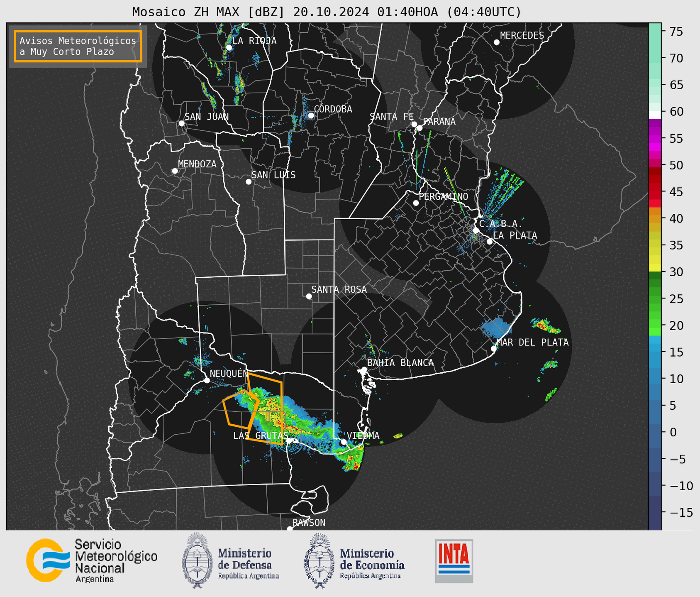Click the red INTA logo
Viewport: 700px width, 597px height.
tap(454, 561)
